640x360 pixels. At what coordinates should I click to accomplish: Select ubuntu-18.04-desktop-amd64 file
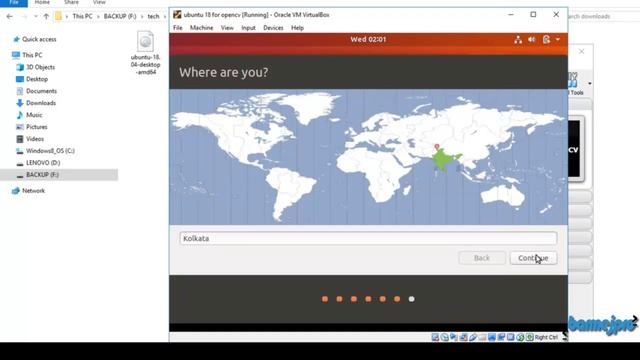point(145,53)
